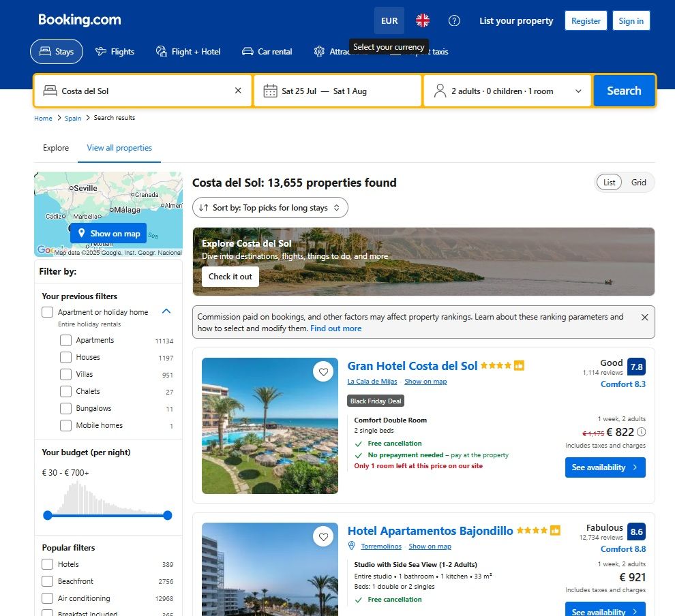Open the Find out more link

point(335,328)
